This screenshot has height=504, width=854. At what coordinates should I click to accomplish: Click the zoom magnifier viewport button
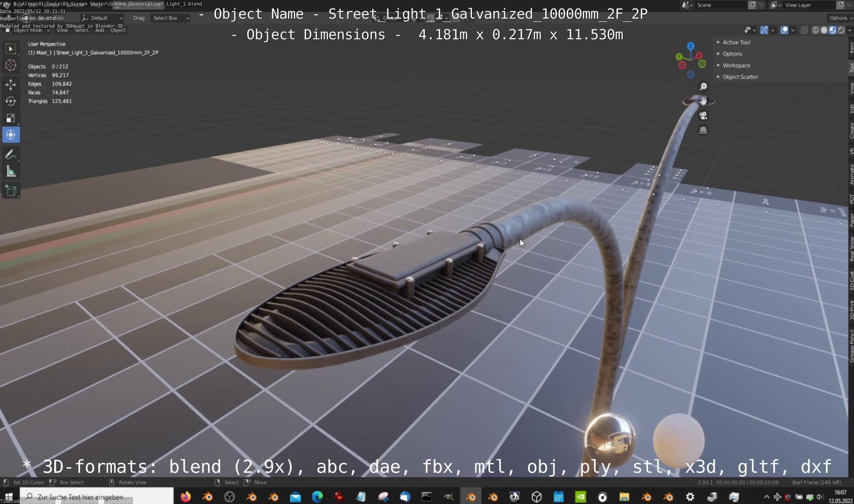pos(703,87)
